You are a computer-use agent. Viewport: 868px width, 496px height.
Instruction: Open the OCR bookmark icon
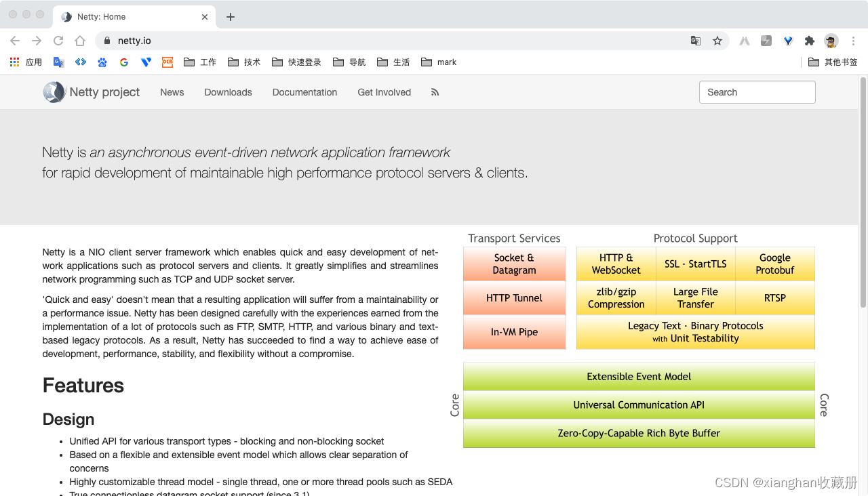[x=167, y=62]
